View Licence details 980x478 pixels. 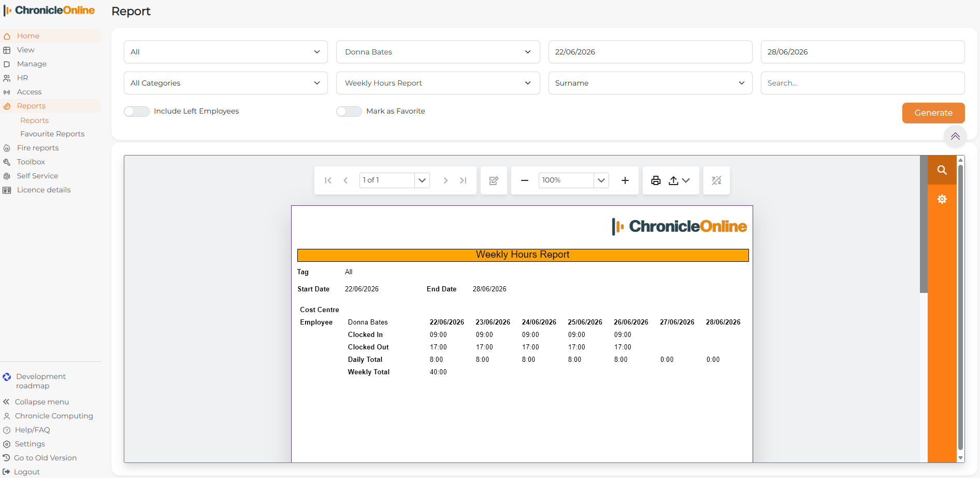(51, 190)
